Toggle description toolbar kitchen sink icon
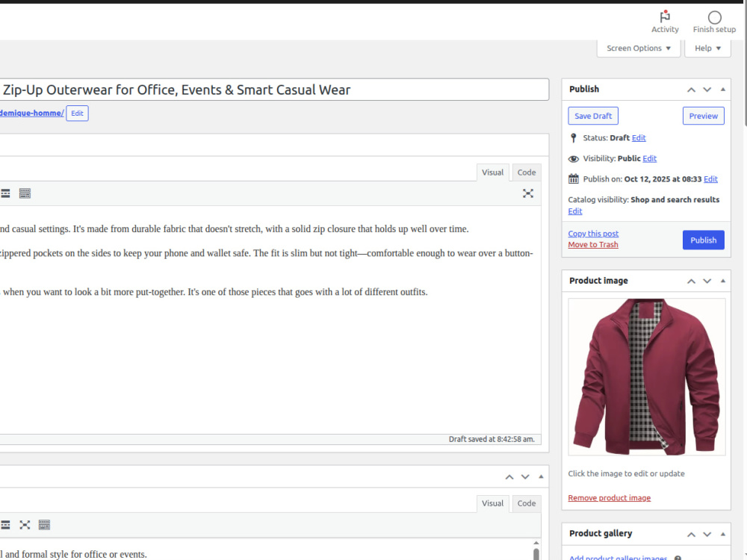Image resolution: width=747 pixels, height=560 pixels. [25, 193]
